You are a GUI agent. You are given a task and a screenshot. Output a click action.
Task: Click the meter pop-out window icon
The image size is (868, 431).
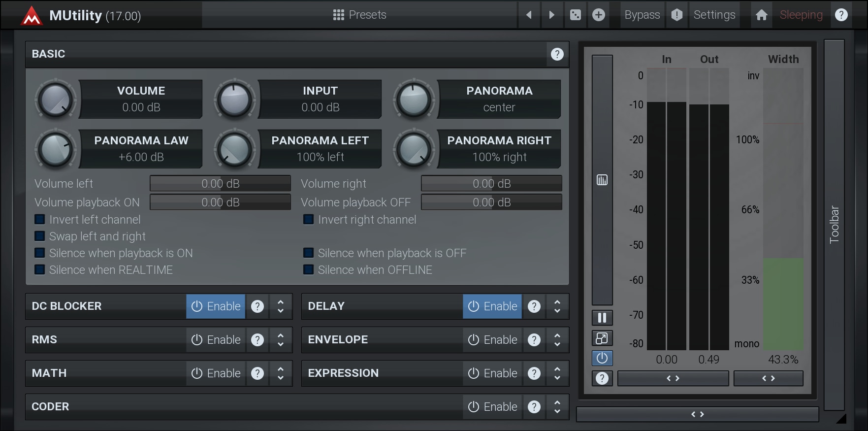click(602, 338)
